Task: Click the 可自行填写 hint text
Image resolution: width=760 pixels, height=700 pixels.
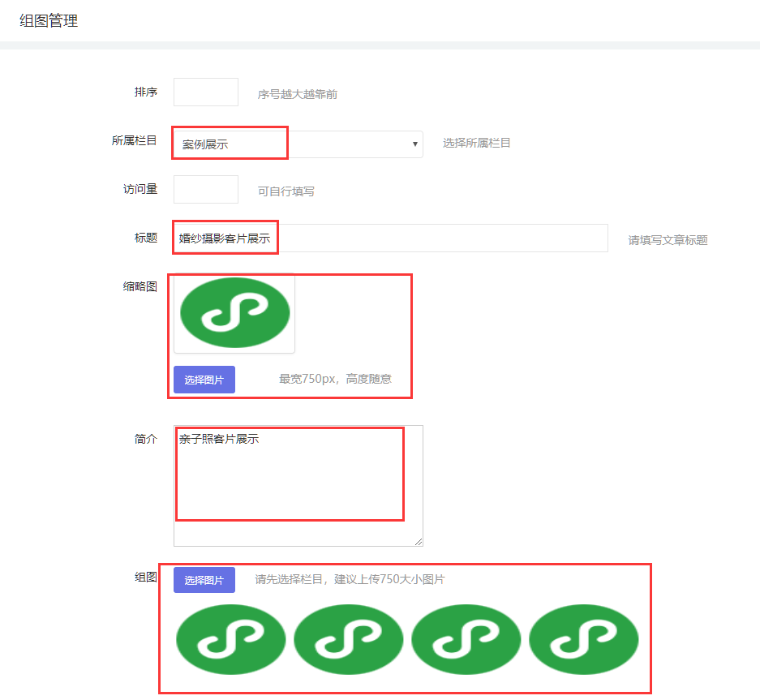Action: pyautogui.click(x=286, y=191)
